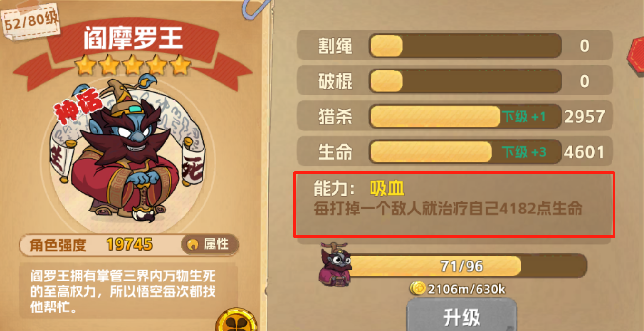Click the 阎摩罗王 name banner
Viewport: 644px width, 331px height.
click(133, 38)
